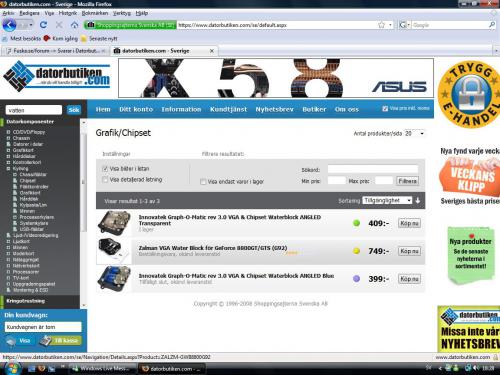Image resolution: width=500 pixels, height=375 pixels.
Task: Open the products per page dropdown
Action: [414, 133]
